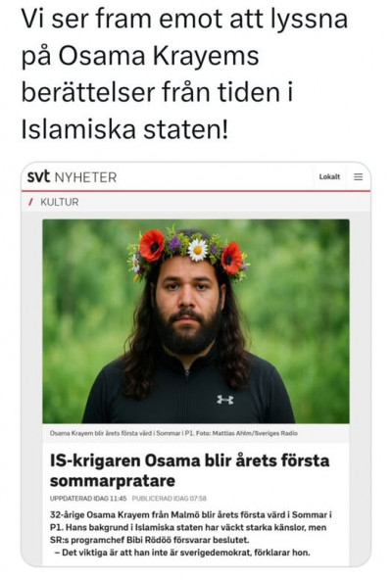Click the red slash icon beside KULTUR
Viewport: 392px width, 580px height.
click(x=31, y=202)
